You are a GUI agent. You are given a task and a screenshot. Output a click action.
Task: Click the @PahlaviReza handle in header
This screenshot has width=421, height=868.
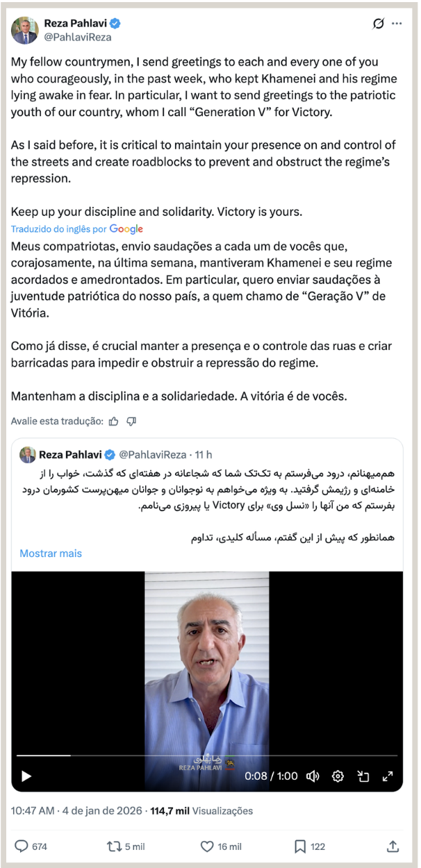coord(78,37)
